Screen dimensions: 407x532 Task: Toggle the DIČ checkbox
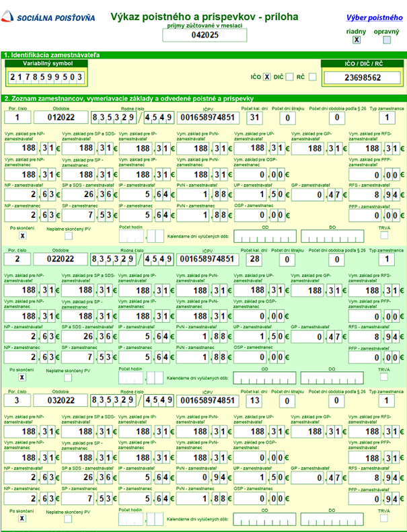289,77
